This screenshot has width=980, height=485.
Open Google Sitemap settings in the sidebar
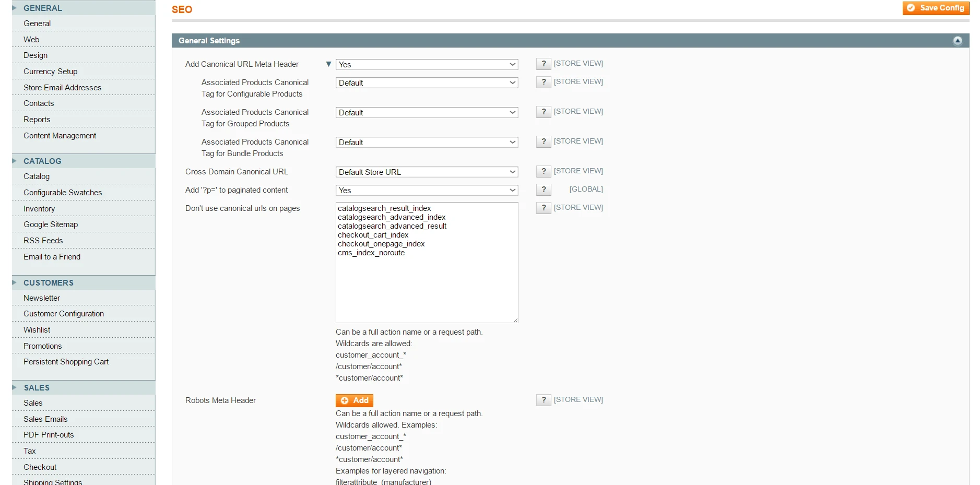(x=50, y=224)
